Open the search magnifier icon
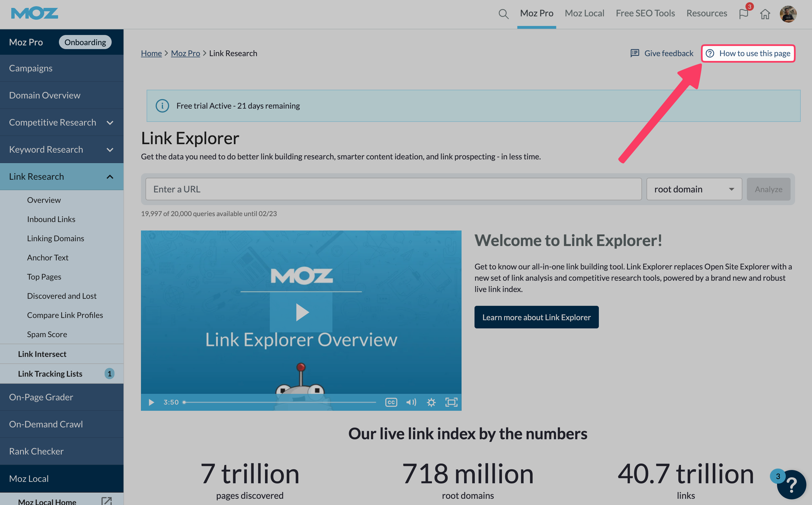This screenshot has height=505, width=812. (503, 14)
